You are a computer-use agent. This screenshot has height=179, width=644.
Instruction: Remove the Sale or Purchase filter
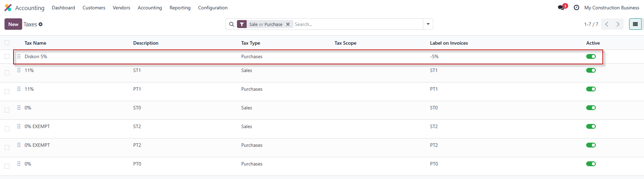click(288, 24)
